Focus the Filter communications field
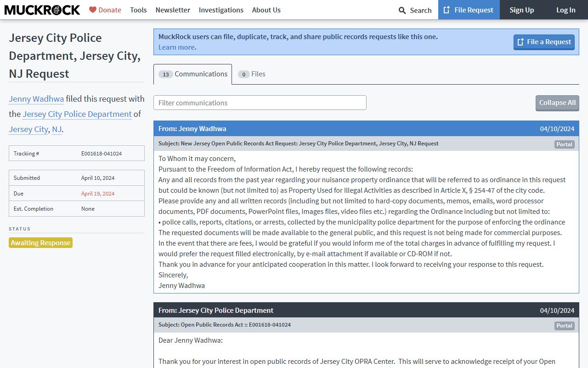Viewport: 588px width, 368px height. 260,103
